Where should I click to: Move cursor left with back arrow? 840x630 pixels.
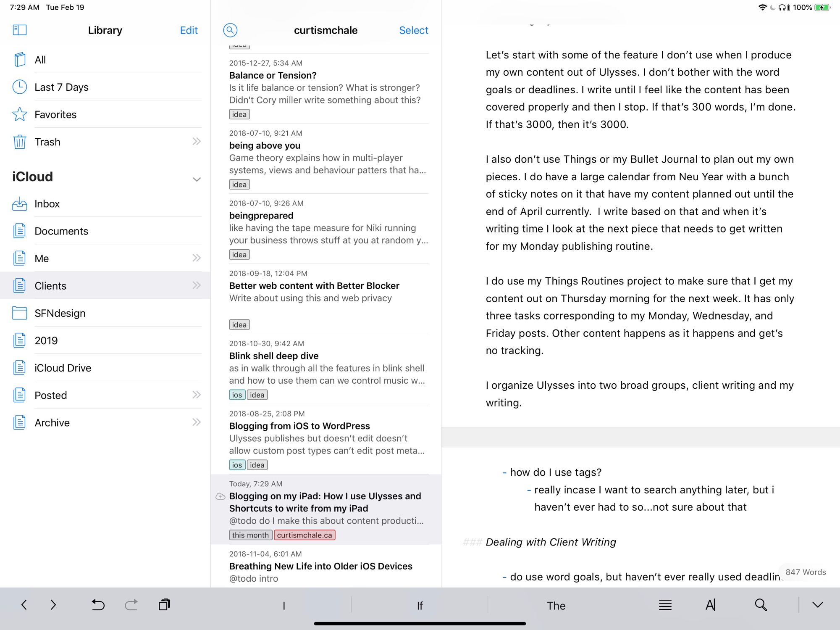click(x=24, y=605)
